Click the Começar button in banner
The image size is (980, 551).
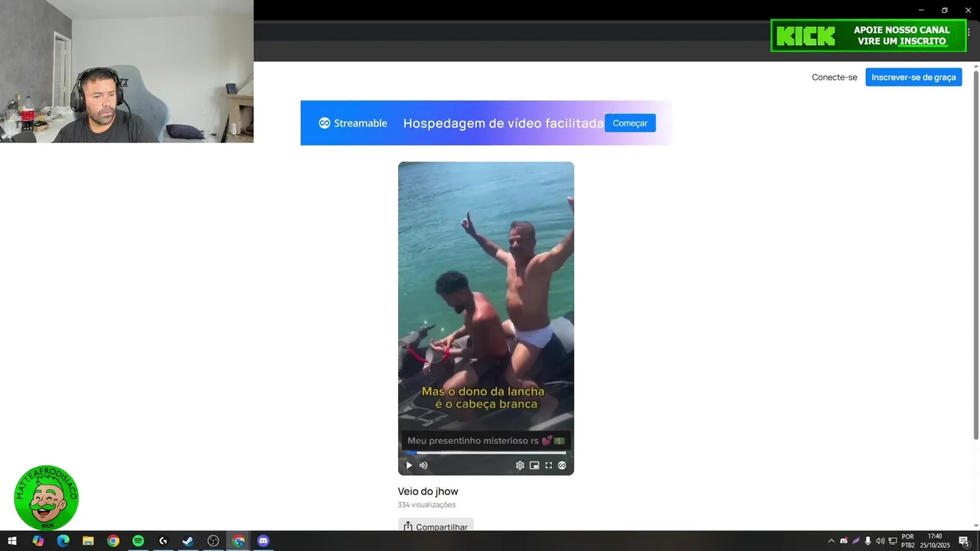(x=630, y=123)
